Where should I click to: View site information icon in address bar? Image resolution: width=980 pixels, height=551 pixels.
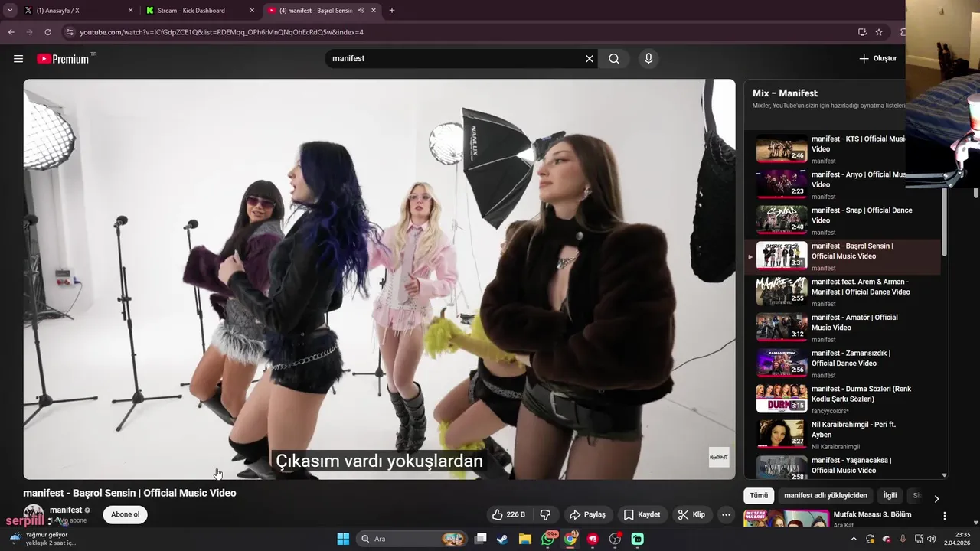70,32
